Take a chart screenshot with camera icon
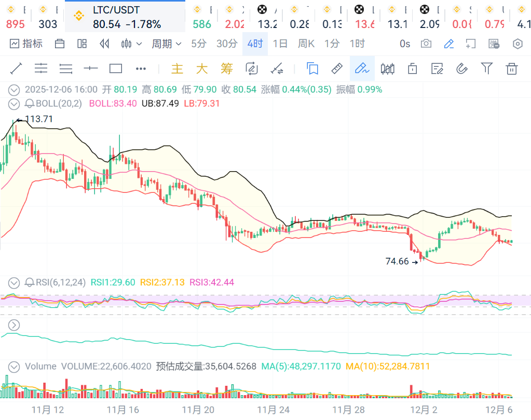The image size is (531, 420). pos(426,44)
